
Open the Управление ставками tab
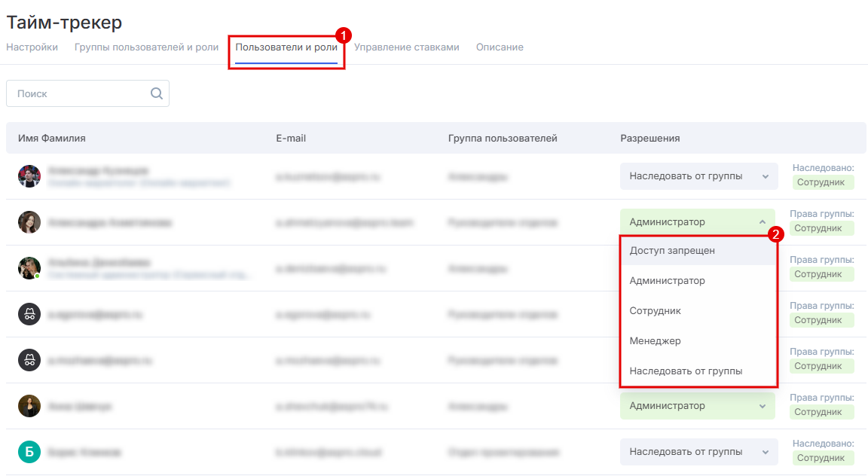coord(406,47)
